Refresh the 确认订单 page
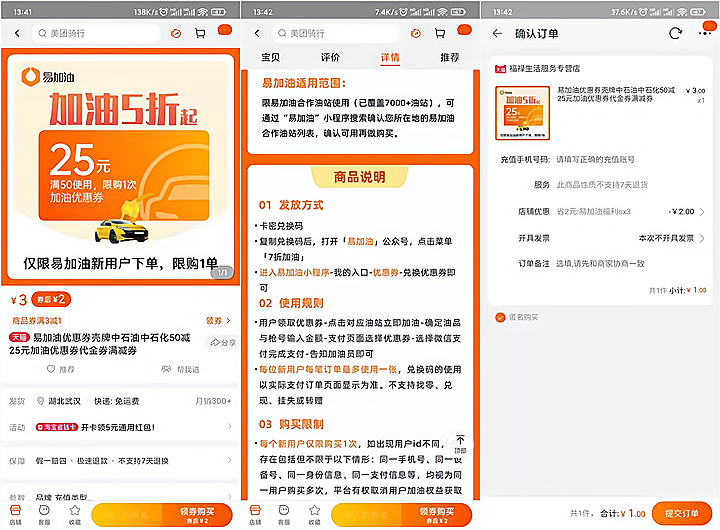The width and height of the screenshot is (720, 530). pos(675,34)
